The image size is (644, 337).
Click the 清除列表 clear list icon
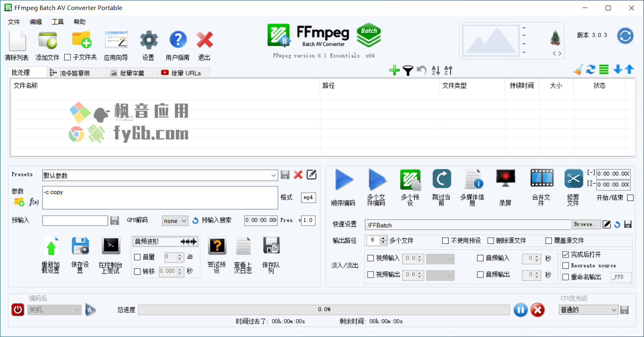click(17, 41)
